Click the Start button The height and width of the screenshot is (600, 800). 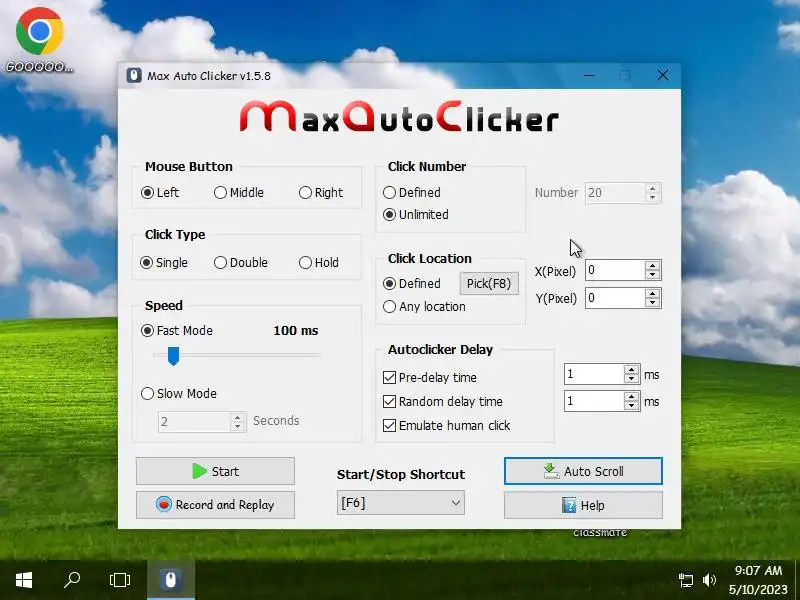point(215,471)
